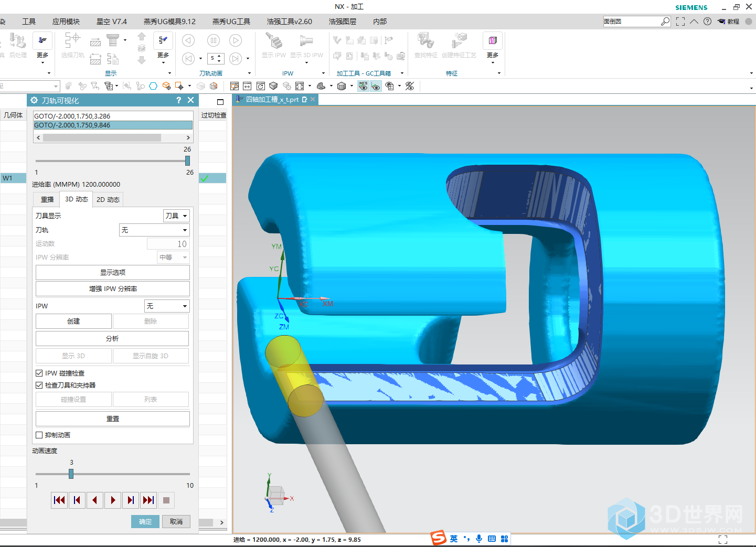
Task: Click the tool display funnel icon
Action: pyautogui.click(x=113, y=40)
